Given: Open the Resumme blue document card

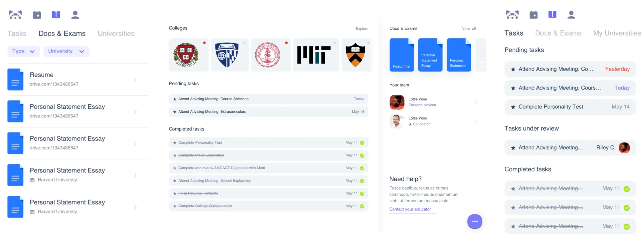Looking at the screenshot, I should coord(401,55).
